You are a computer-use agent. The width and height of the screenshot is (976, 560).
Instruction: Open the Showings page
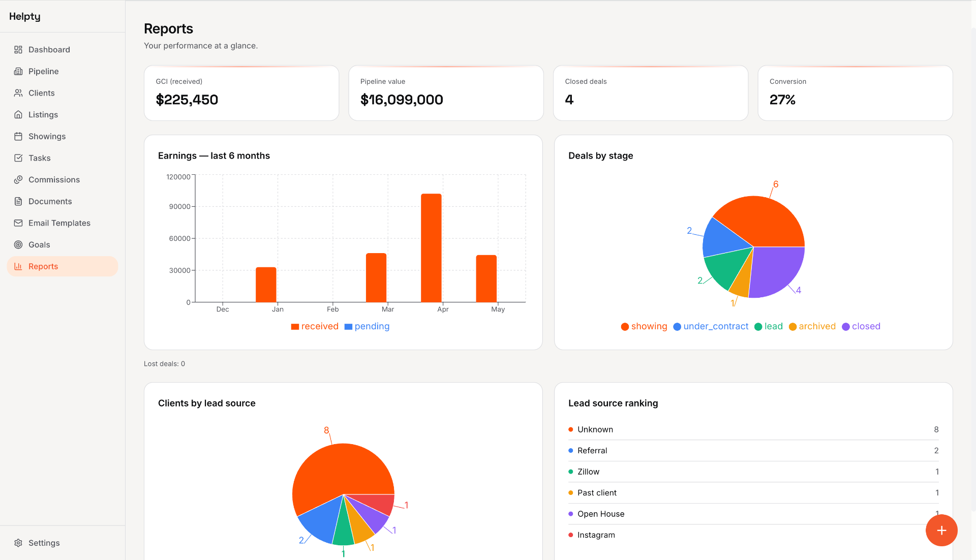[63, 137]
